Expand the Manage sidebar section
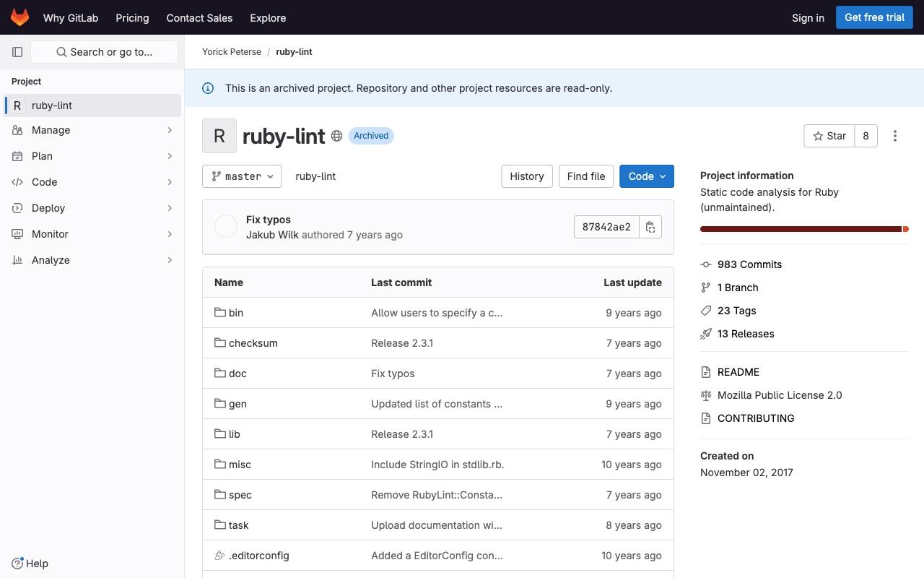Viewport: 924px width, 578px height. point(92,130)
